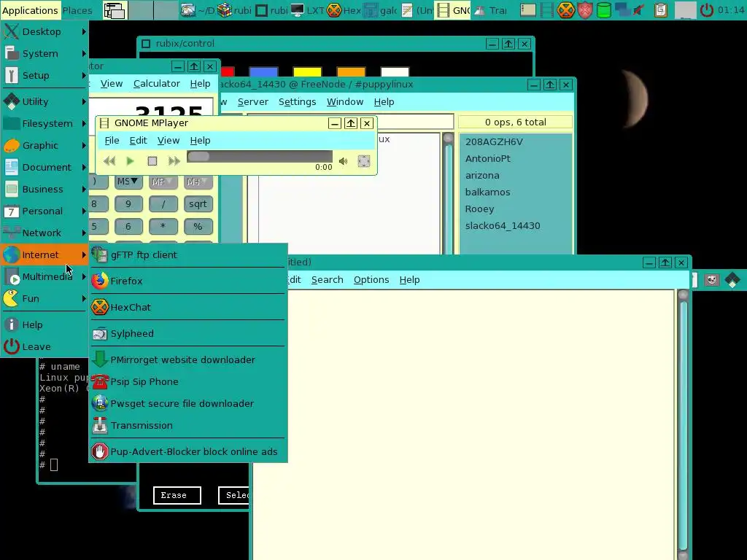Start playback in GNOME MPlayer
The image size is (747, 560).
[130, 161]
